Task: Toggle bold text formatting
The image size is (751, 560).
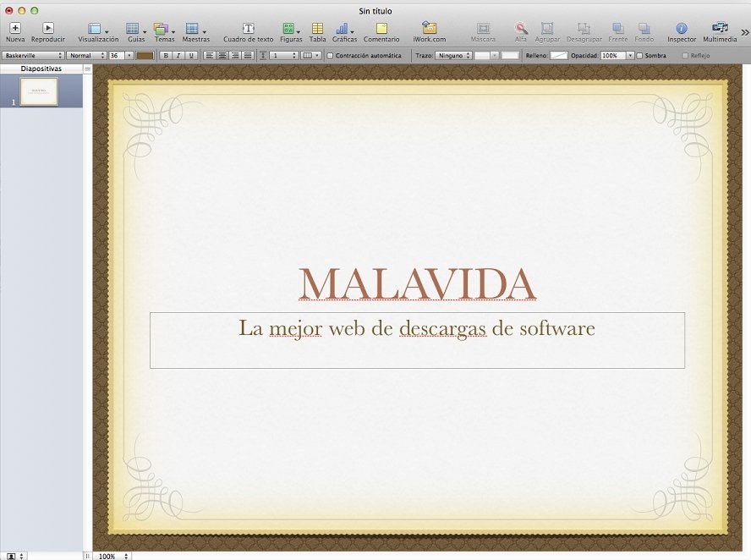Action: (166, 56)
